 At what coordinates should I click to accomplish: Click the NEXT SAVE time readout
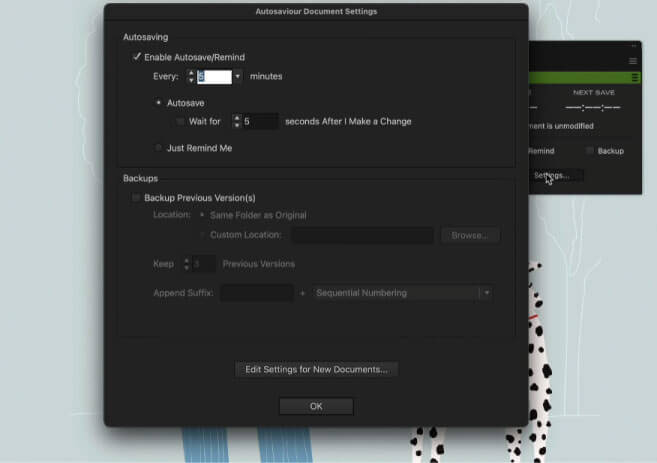[x=592, y=108]
